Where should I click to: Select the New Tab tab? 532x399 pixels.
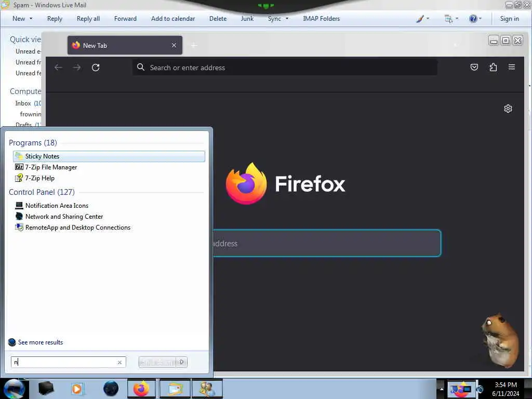[125, 45]
